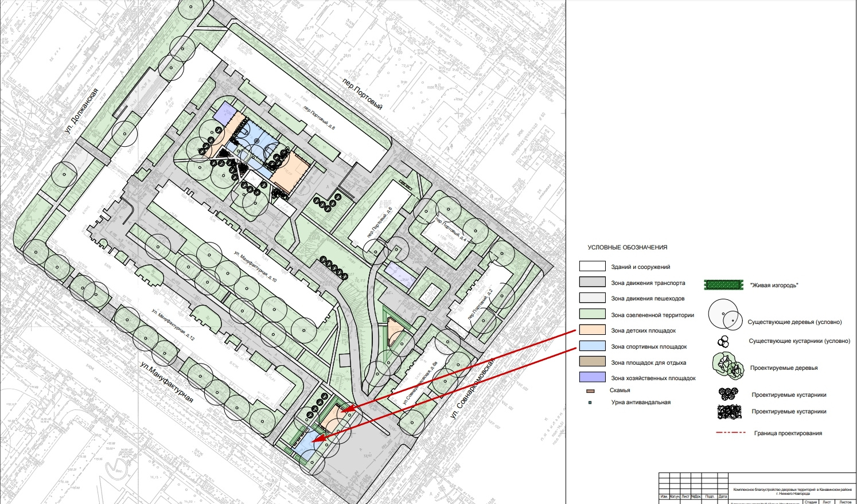Screen dimensions: 857x504
Task: Click the Дата cell in title block
Action: point(722,497)
